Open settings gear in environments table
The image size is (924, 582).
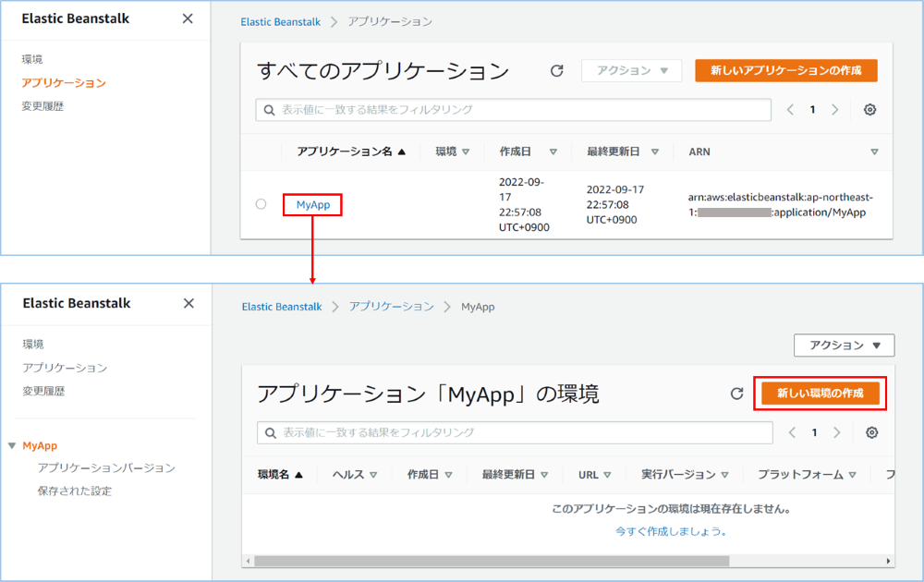[x=871, y=432]
